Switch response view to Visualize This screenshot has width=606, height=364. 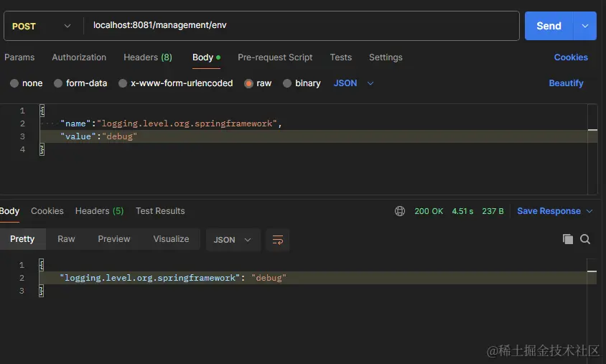[x=171, y=239]
